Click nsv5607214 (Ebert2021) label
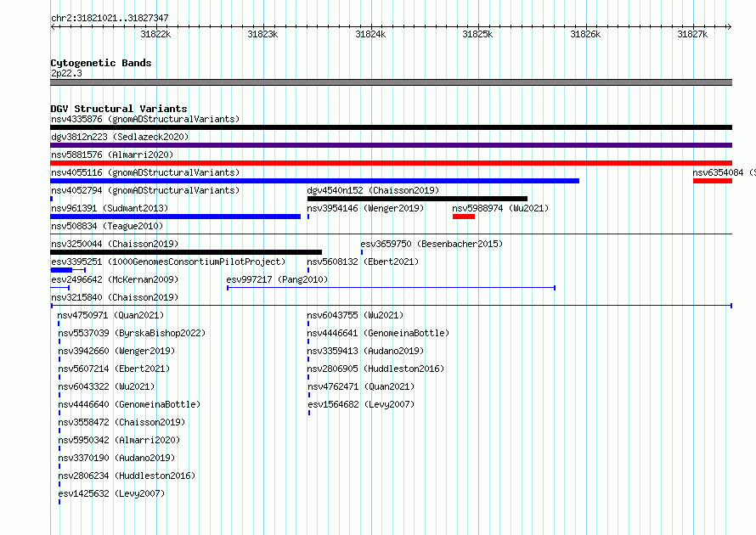This screenshot has height=535, width=756. pos(114,369)
